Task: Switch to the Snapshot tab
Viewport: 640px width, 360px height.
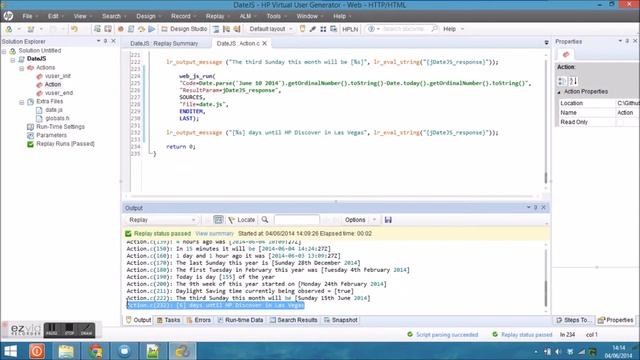Action: pyautogui.click(x=341, y=320)
